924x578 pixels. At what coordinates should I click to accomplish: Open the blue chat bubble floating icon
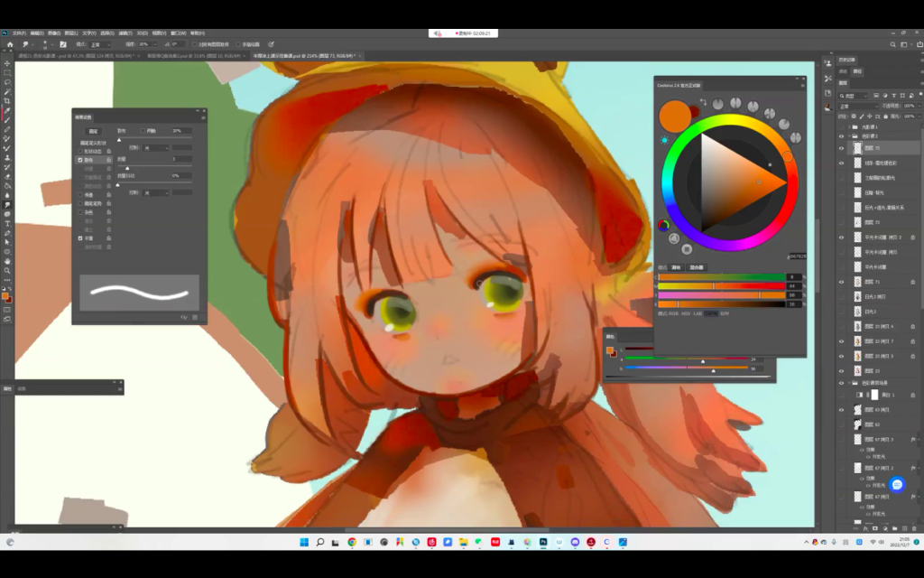[897, 485]
